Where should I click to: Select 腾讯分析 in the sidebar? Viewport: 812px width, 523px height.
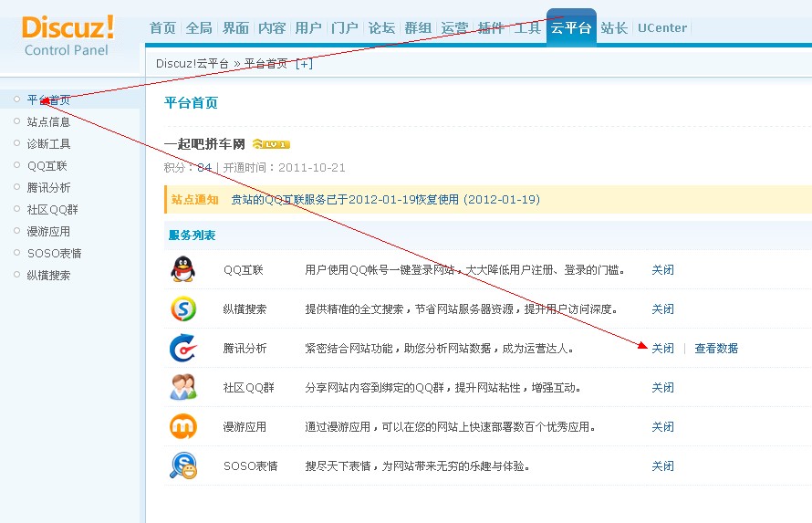click(x=48, y=187)
